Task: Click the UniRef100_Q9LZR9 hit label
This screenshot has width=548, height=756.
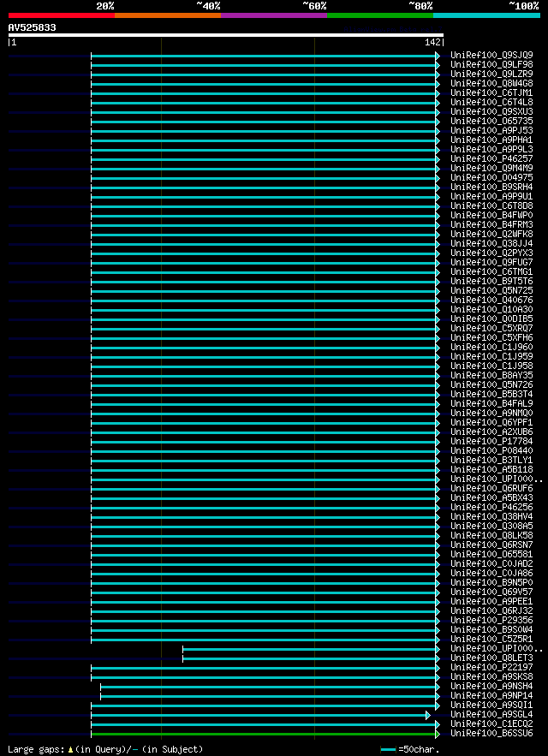Action: point(491,74)
